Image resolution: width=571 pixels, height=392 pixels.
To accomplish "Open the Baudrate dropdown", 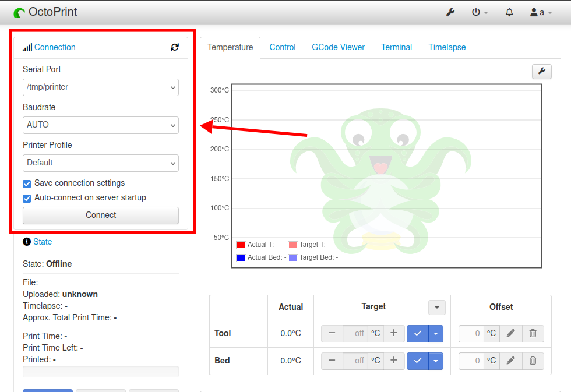I will tap(100, 125).
